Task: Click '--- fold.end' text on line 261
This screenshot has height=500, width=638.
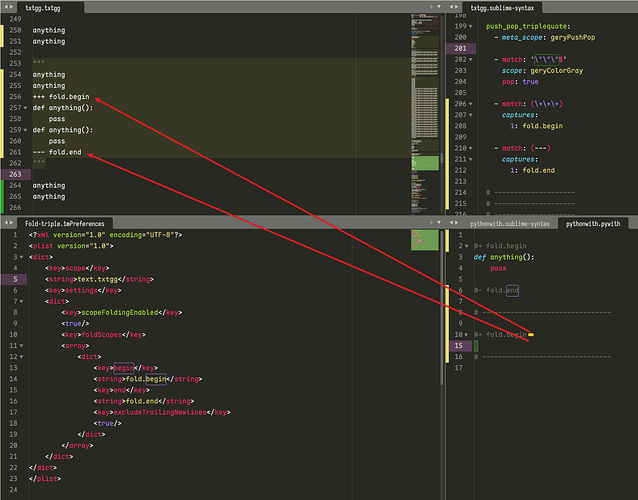Action: 57,152
